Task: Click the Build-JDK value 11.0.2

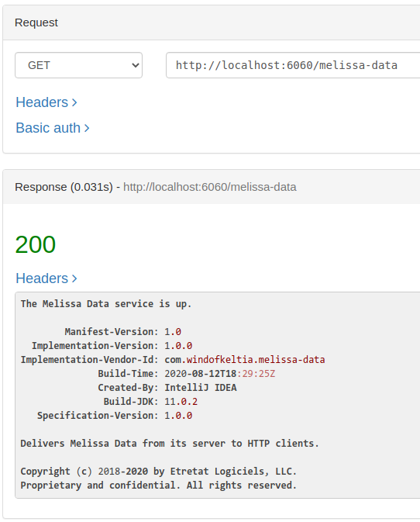Action: [x=181, y=402]
